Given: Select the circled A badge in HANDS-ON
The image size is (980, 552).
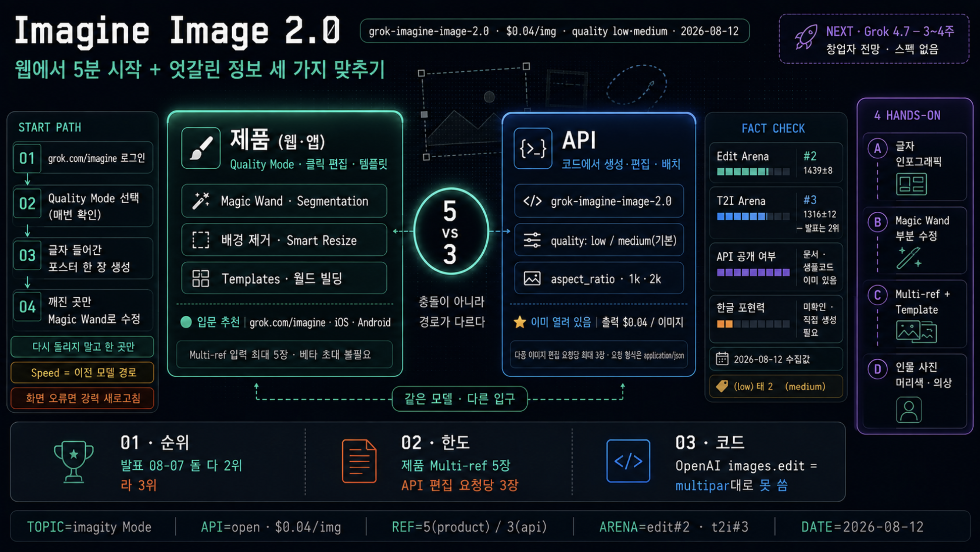Looking at the screenshot, I should coord(878,148).
